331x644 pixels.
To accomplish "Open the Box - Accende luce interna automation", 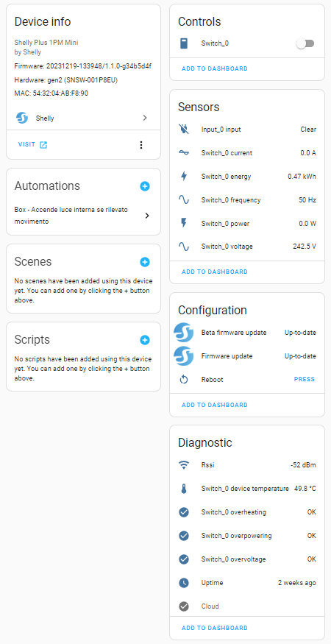I will point(83,216).
